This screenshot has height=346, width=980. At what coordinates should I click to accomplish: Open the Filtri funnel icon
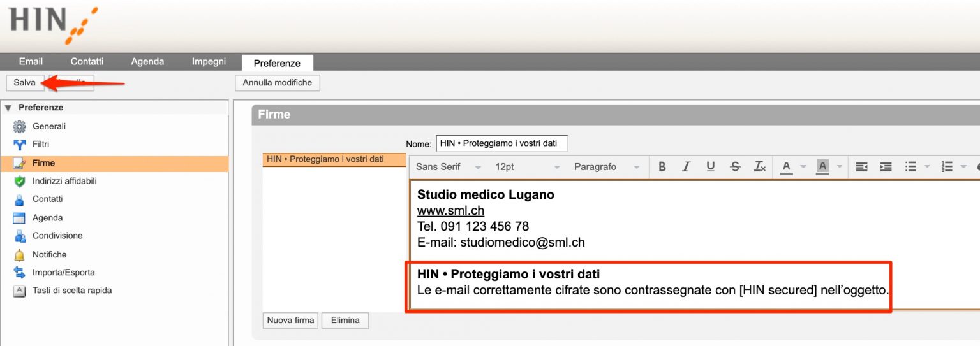click(x=20, y=145)
